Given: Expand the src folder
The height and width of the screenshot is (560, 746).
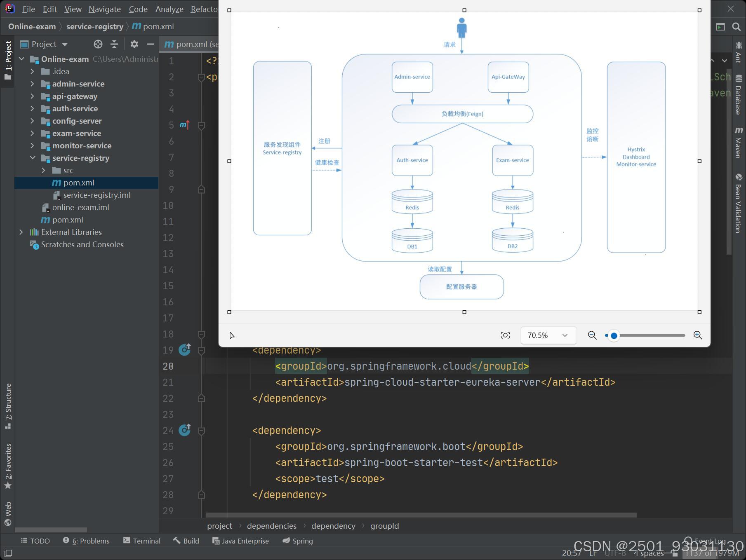Looking at the screenshot, I should (43, 170).
